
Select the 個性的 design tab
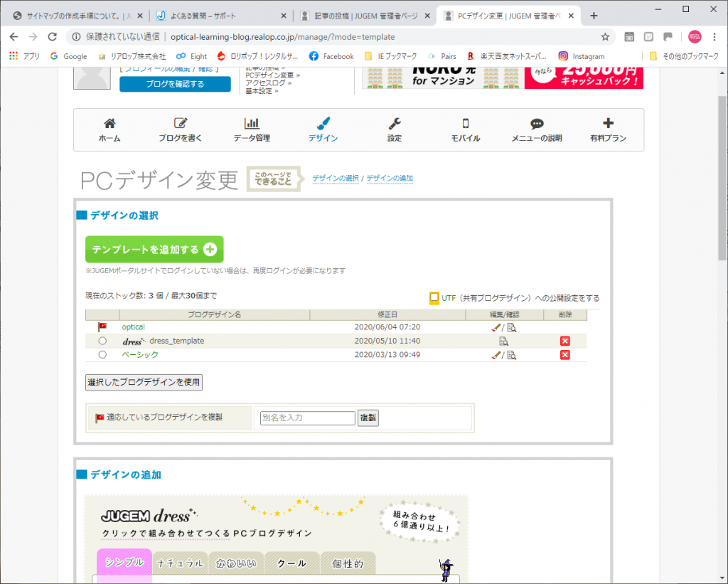[348, 563]
